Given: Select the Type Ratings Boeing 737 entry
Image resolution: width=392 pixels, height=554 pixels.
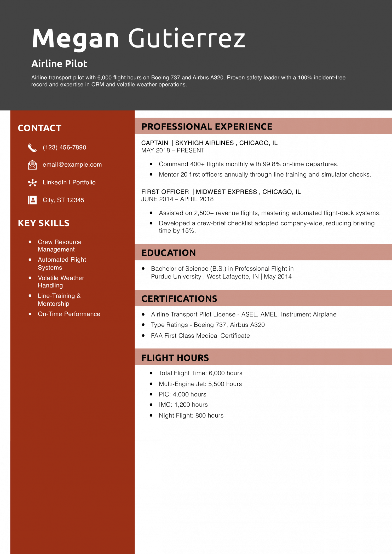Looking at the screenshot, I should click(x=208, y=325).
